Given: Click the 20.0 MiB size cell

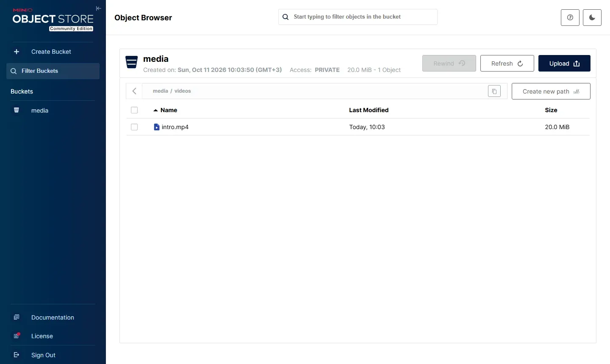Looking at the screenshot, I should click(557, 127).
